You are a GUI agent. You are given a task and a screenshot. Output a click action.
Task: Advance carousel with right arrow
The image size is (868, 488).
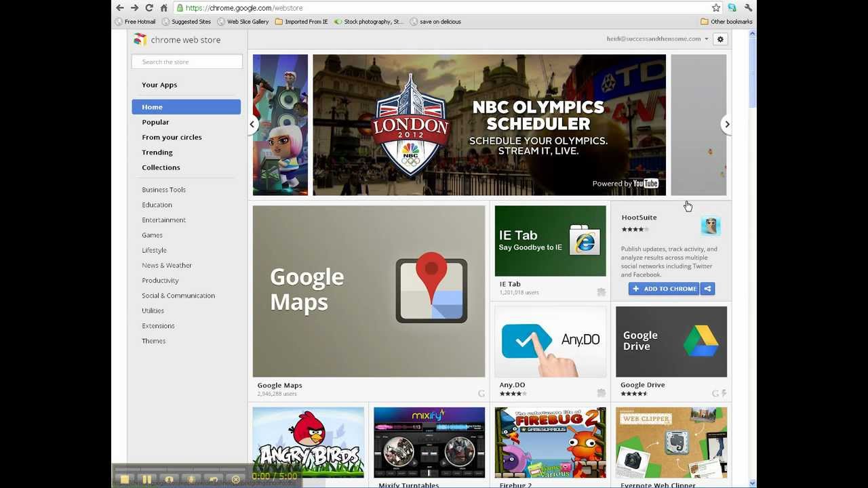pyautogui.click(x=727, y=124)
